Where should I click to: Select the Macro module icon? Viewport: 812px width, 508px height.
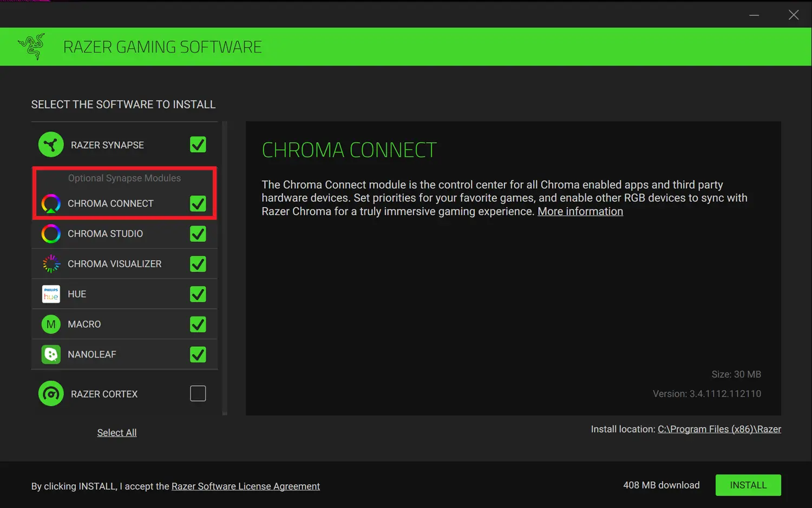click(51, 324)
